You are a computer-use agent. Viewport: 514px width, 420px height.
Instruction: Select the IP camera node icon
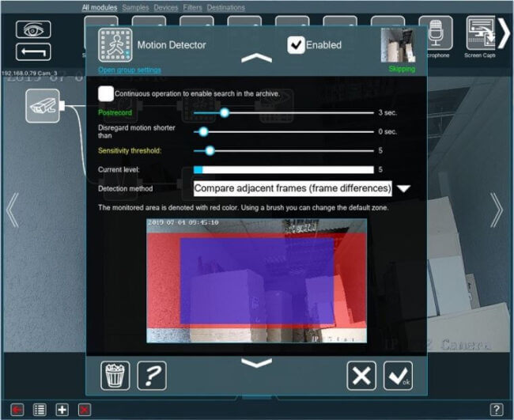click(43, 106)
